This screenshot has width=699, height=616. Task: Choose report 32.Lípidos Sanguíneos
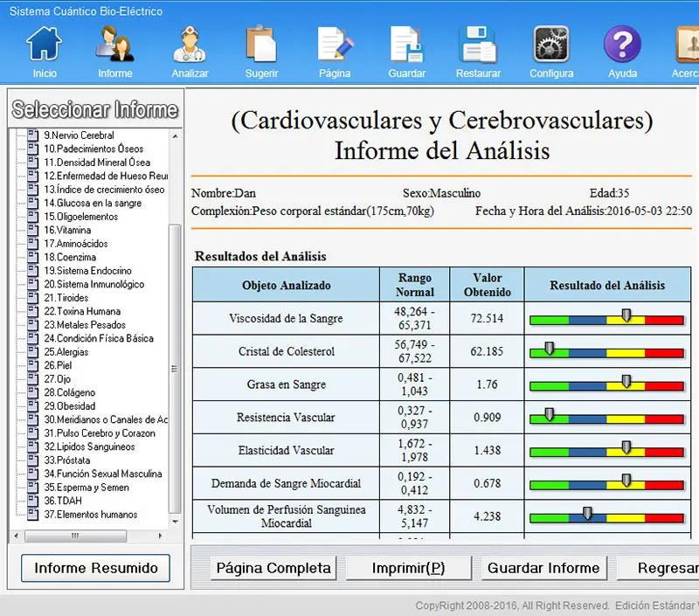(x=89, y=446)
